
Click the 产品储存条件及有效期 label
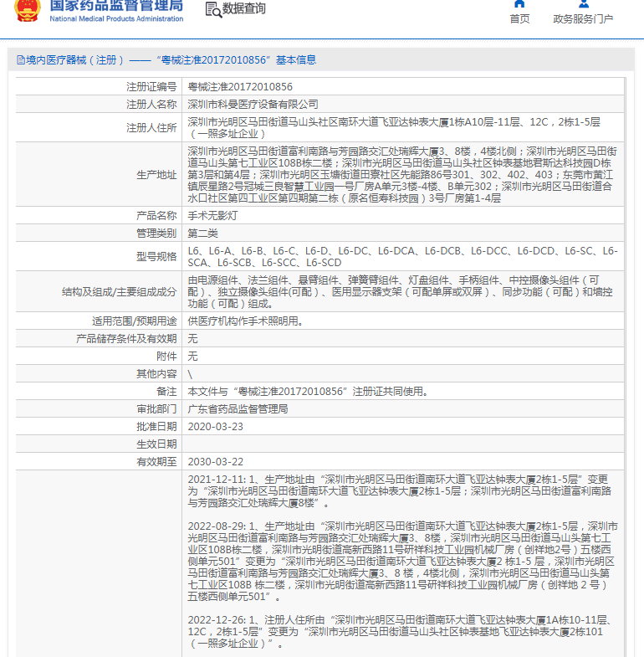(x=126, y=339)
